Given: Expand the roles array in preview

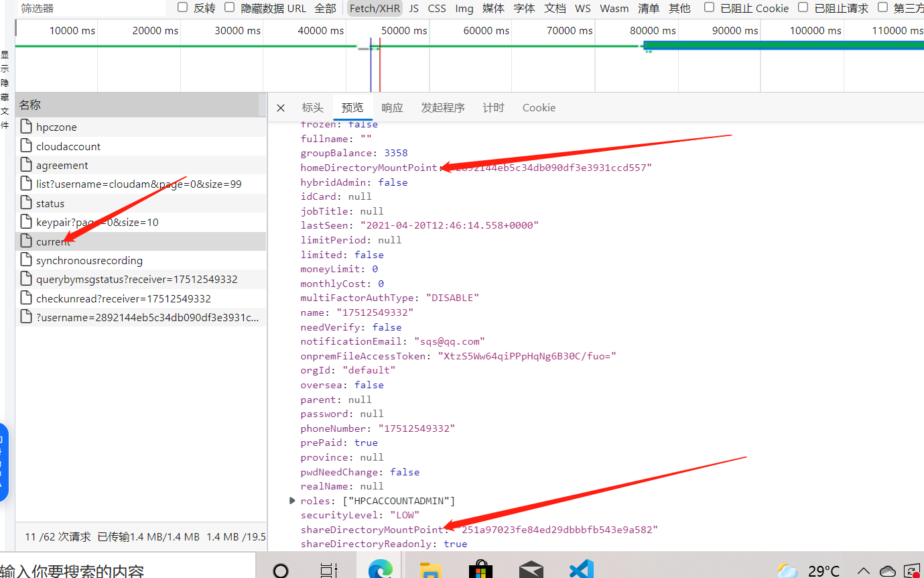Looking at the screenshot, I should pyautogui.click(x=292, y=500).
